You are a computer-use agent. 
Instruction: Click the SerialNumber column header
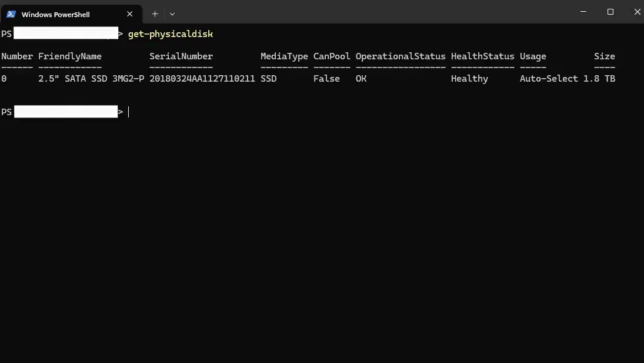coord(181,56)
